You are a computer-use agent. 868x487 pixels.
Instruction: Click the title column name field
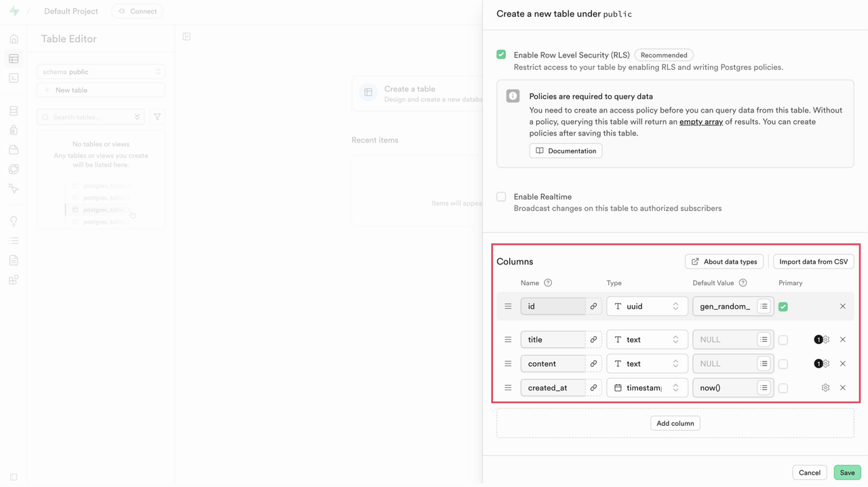point(553,340)
